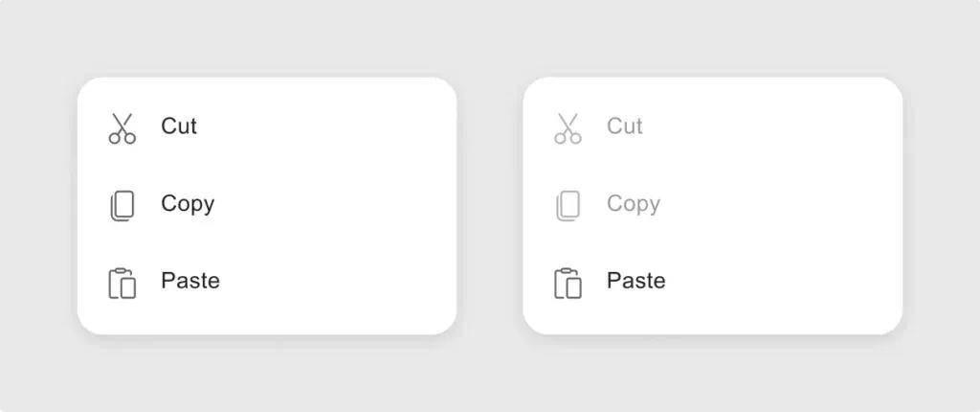Select Cut in the fully enabled menu
This screenshot has width=980, height=412.
click(179, 126)
